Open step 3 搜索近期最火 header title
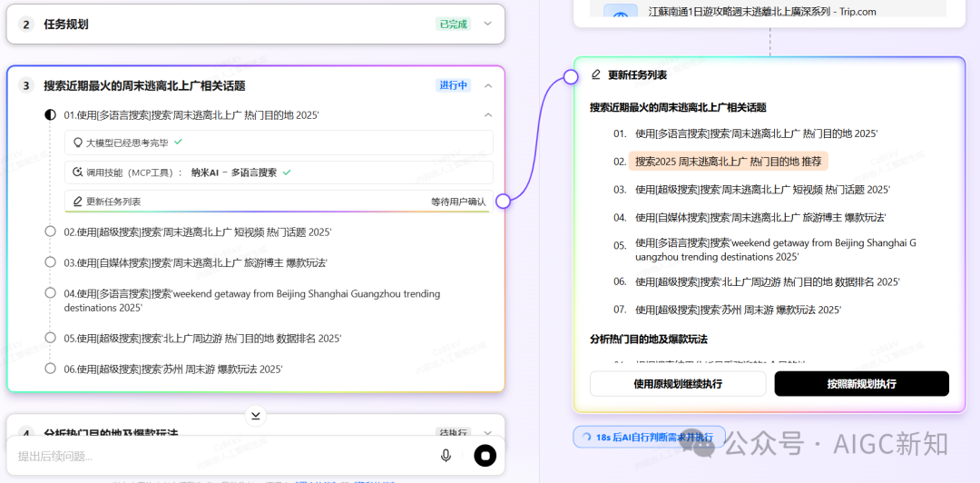 (x=143, y=85)
